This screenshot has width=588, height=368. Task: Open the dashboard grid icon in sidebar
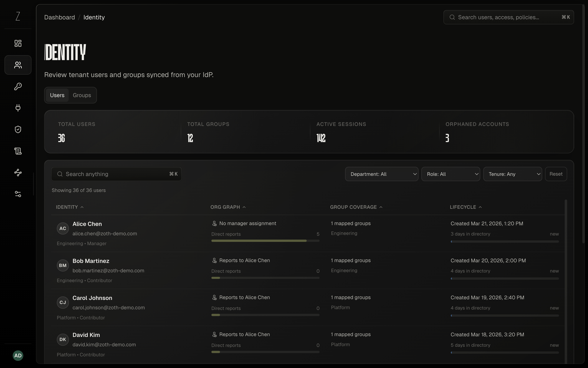tap(18, 43)
